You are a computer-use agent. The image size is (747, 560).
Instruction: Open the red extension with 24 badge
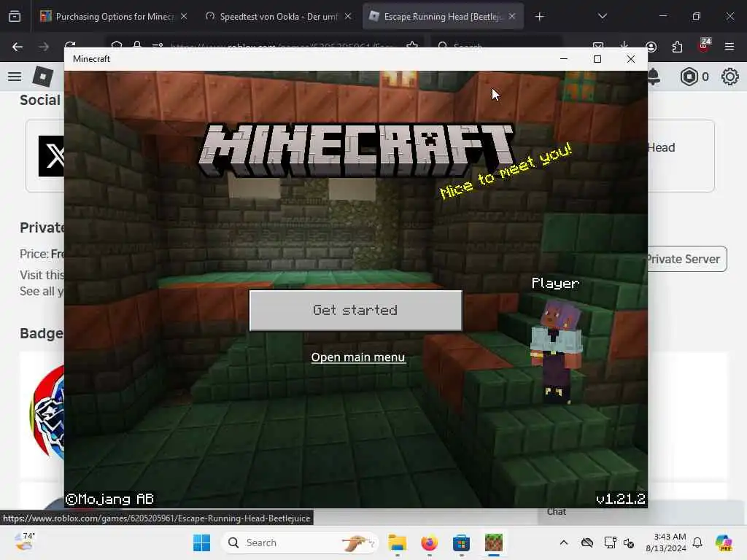point(704,46)
